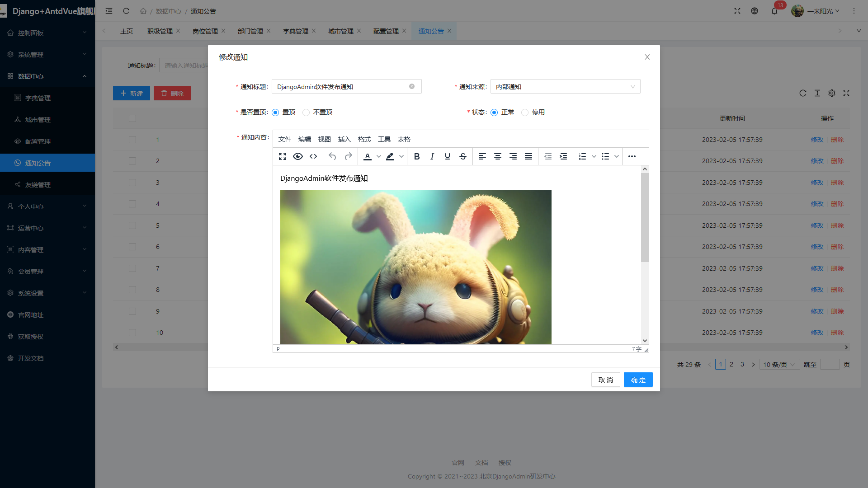Click the 取消 button
The height and width of the screenshot is (488, 868).
pyautogui.click(x=605, y=380)
